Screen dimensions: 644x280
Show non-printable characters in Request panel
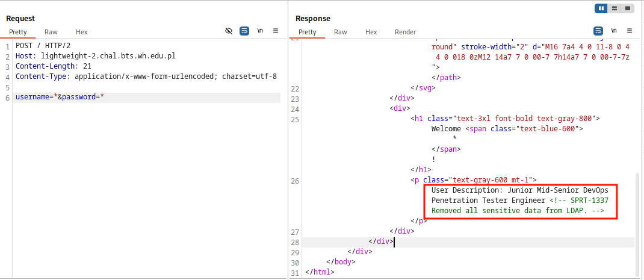260,31
